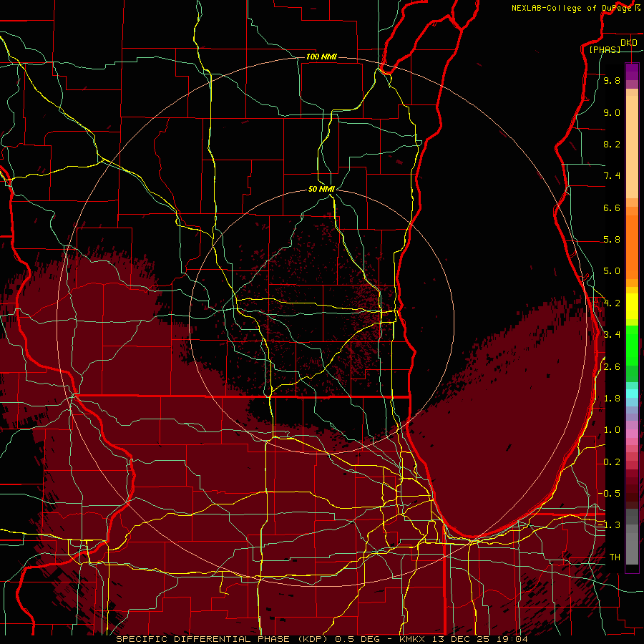
Task: Click the purple swatch atop the color scale
Action: point(632,72)
